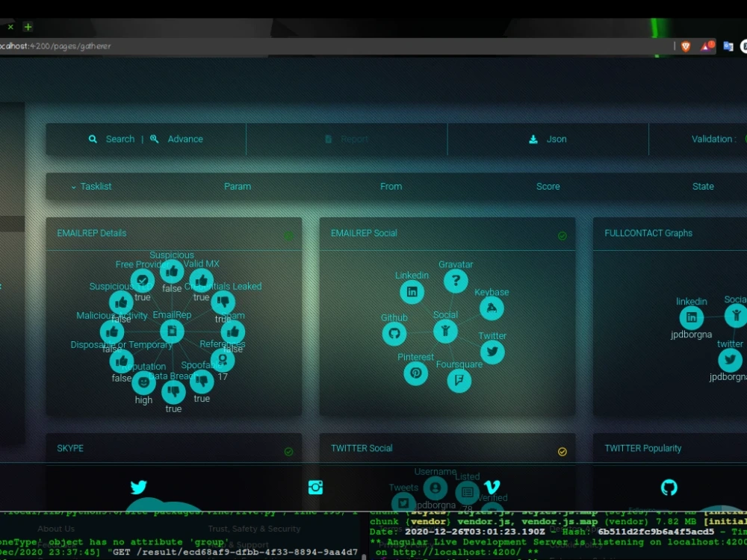Select the Username node in TWITTER Social
The height and width of the screenshot is (560, 747).
pyautogui.click(x=436, y=488)
